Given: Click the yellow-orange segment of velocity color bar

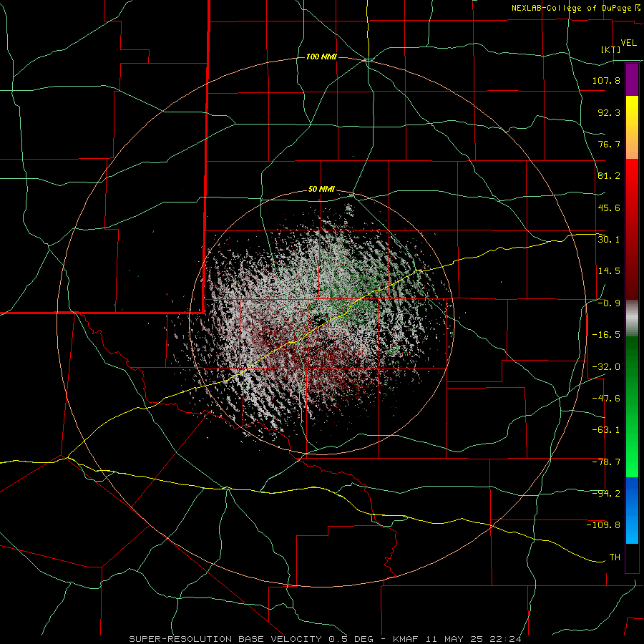Looking at the screenshot, I should click(632, 128).
